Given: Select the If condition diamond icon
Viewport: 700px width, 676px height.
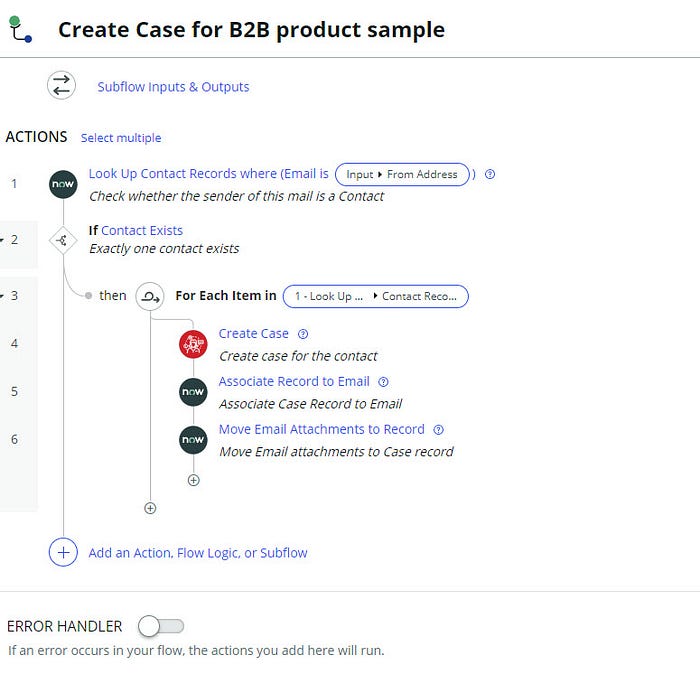Looking at the screenshot, I should pyautogui.click(x=63, y=240).
